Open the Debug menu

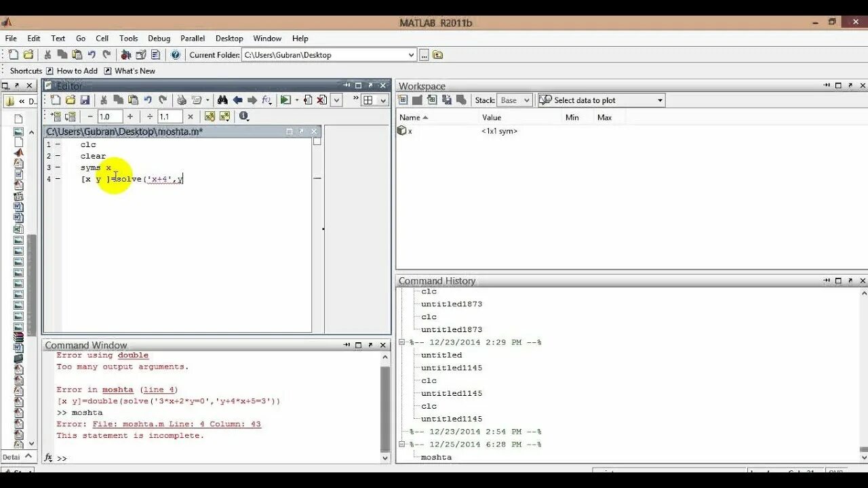coord(159,39)
